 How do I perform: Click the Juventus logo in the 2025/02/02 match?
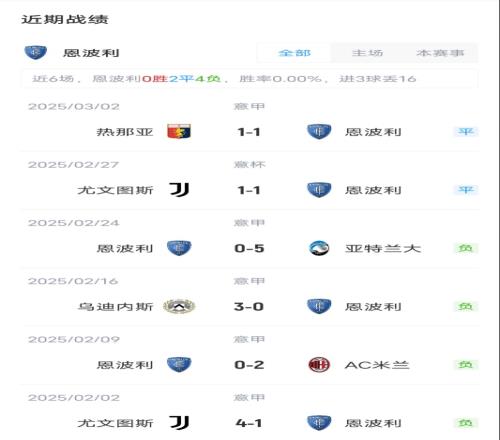[x=179, y=423]
